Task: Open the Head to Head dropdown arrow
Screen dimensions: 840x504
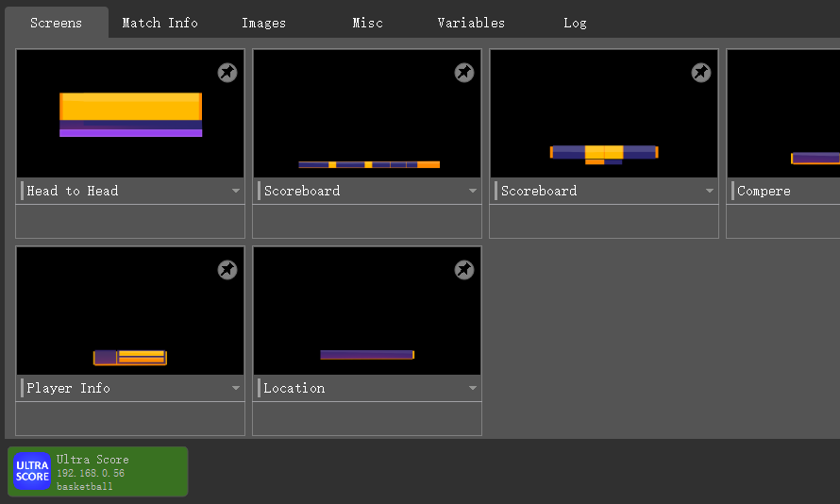Action: pos(236,192)
